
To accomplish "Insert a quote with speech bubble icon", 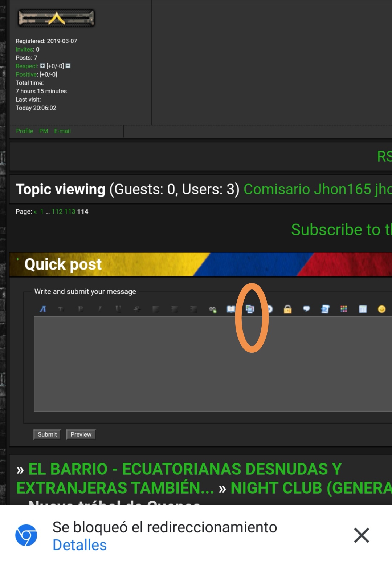I will (307, 309).
